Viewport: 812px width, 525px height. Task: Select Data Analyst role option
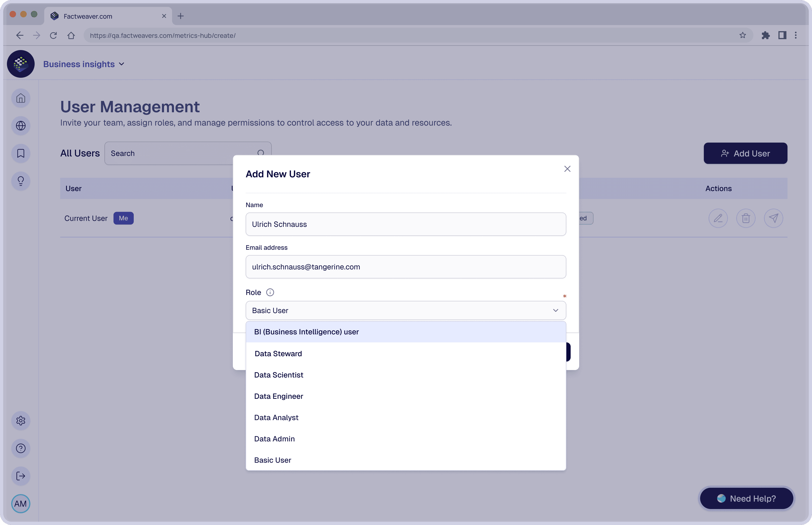click(x=405, y=418)
